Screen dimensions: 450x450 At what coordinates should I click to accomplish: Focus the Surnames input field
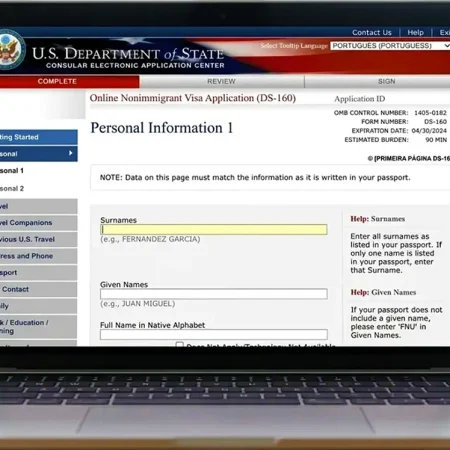214,229
